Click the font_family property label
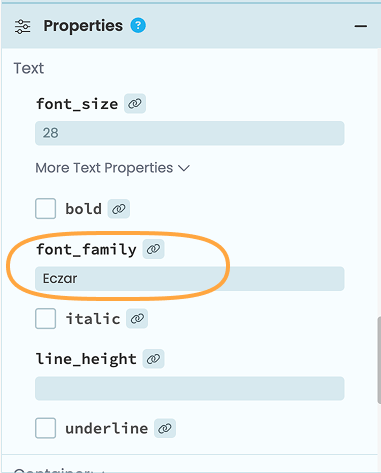This screenshot has width=381, height=473. point(86,249)
